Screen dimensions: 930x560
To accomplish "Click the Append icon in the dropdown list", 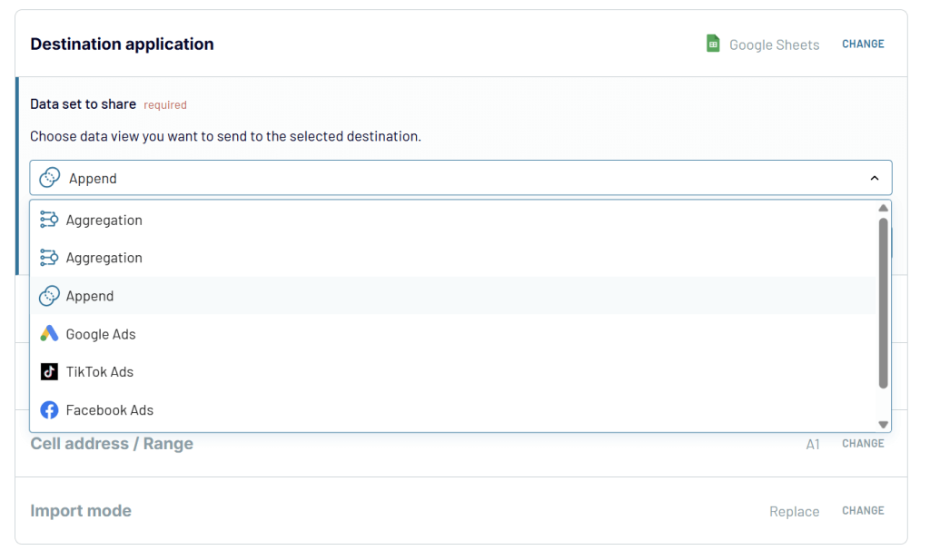I will [49, 296].
